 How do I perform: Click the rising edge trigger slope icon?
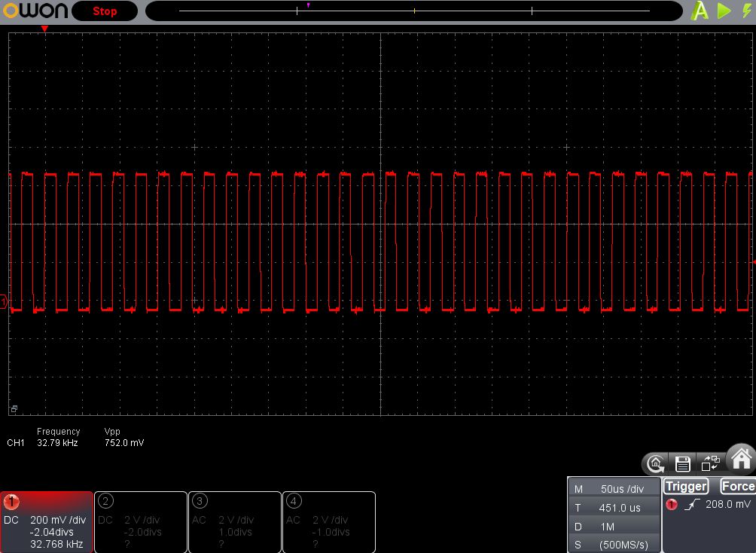[692, 504]
